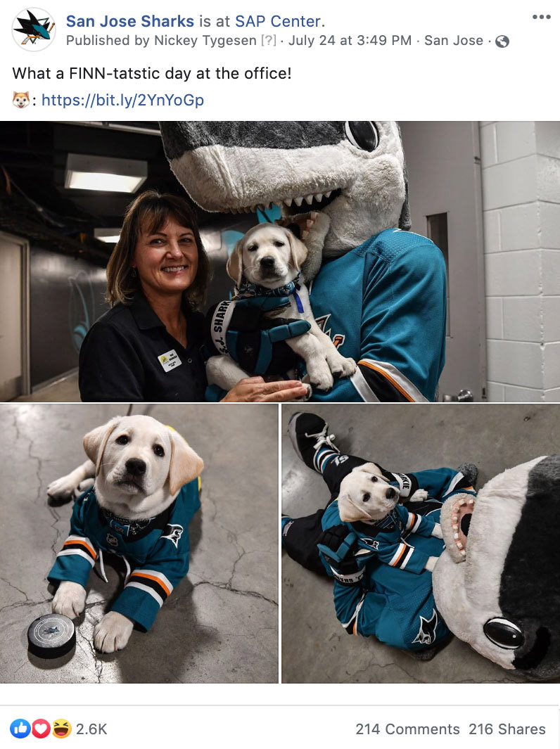560x749 pixels.
Task: Click the red Love heart reaction icon
Action: (41, 729)
